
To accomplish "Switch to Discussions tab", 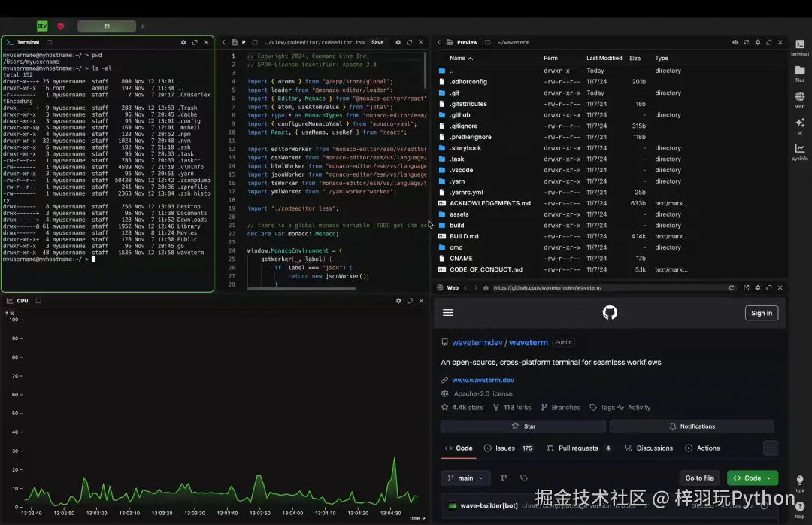I will click(649, 448).
